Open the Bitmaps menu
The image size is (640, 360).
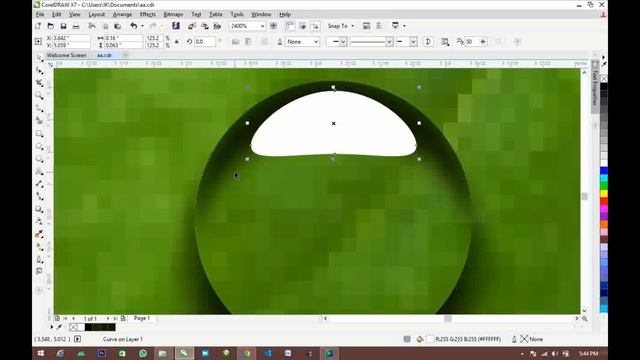point(173,14)
